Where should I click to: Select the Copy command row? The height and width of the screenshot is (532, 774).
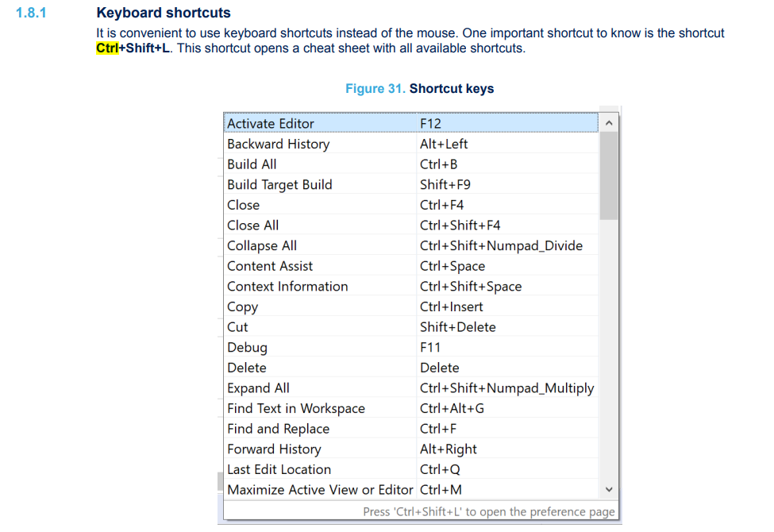(242, 307)
